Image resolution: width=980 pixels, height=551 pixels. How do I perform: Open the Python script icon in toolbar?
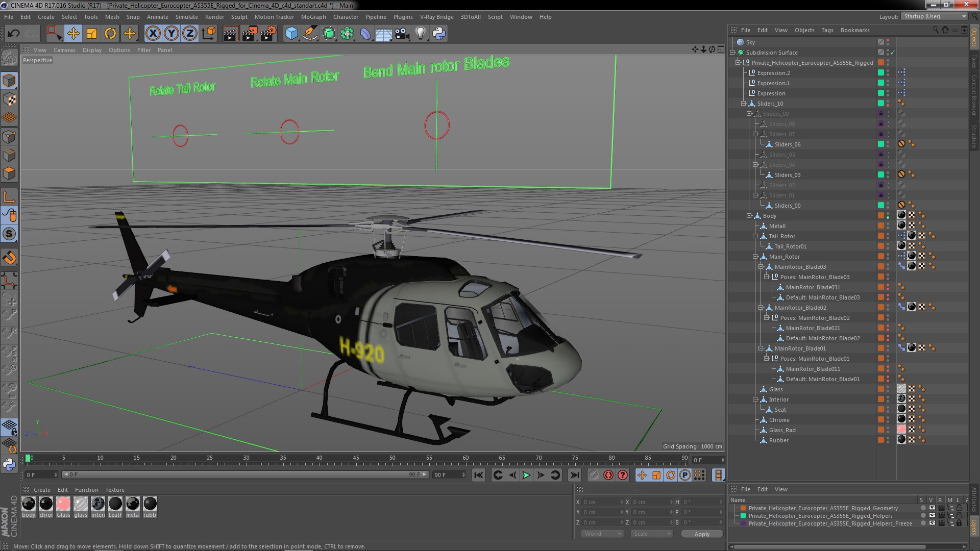click(439, 34)
